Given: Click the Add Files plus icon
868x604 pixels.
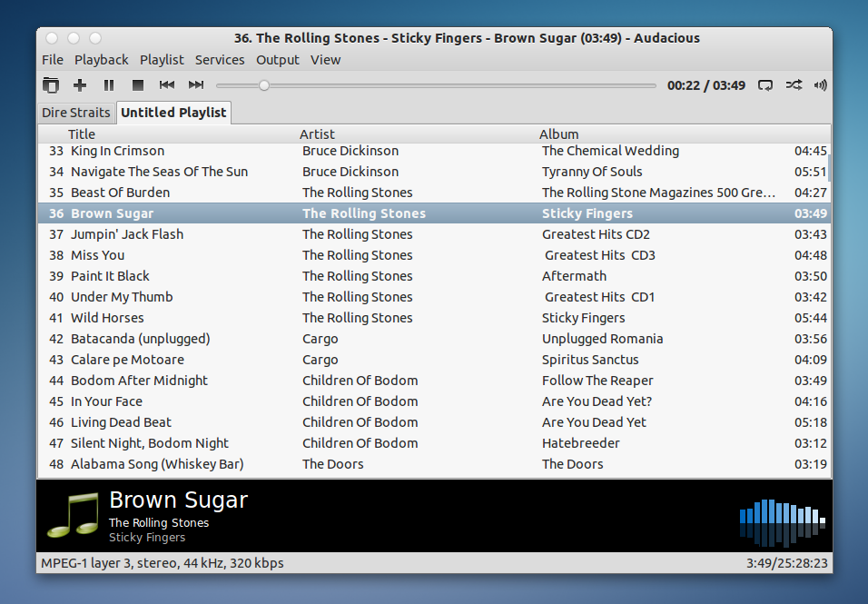Looking at the screenshot, I should tap(80, 85).
